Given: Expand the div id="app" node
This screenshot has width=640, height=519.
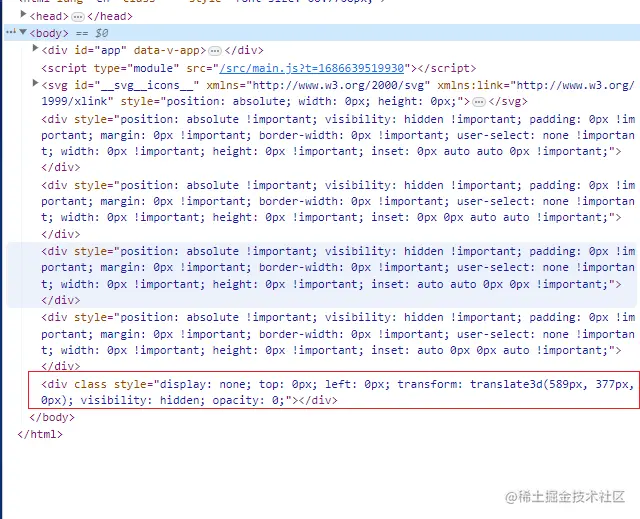Looking at the screenshot, I should [x=36, y=49].
